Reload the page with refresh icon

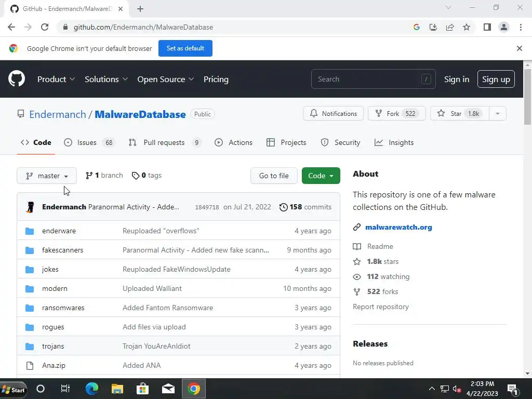point(45,27)
